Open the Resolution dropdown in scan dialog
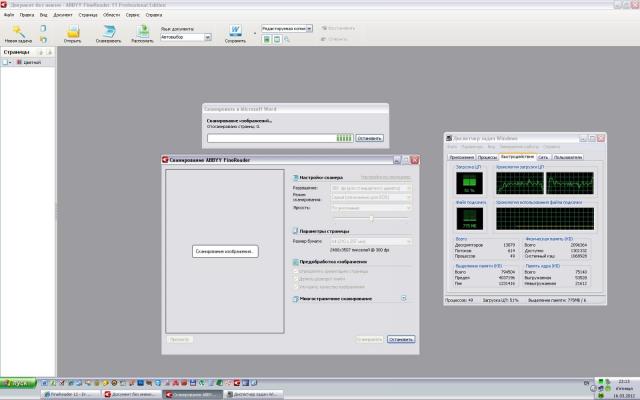Viewport: 640px width, 400px height. (x=371, y=188)
